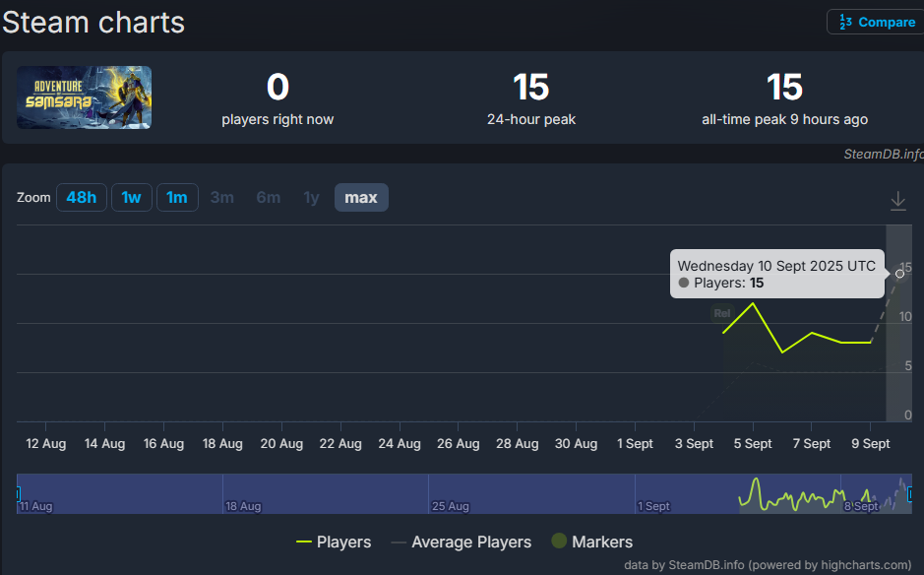Image resolution: width=924 pixels, height=575 pixels.
Task: Select the 6m zoom option
Action: point(268,198)
